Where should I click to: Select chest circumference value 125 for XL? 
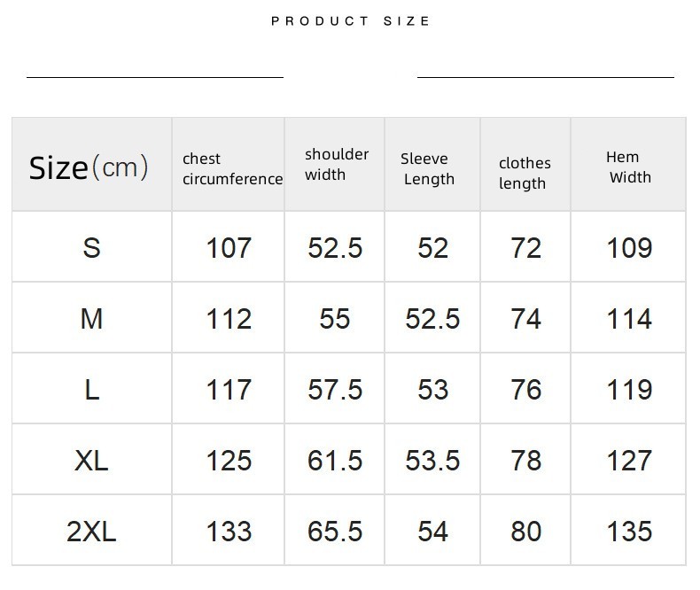[229, 461]
